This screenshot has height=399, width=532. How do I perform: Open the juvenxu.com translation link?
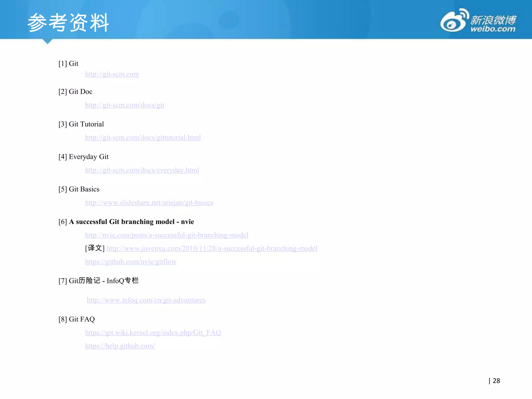212,248
